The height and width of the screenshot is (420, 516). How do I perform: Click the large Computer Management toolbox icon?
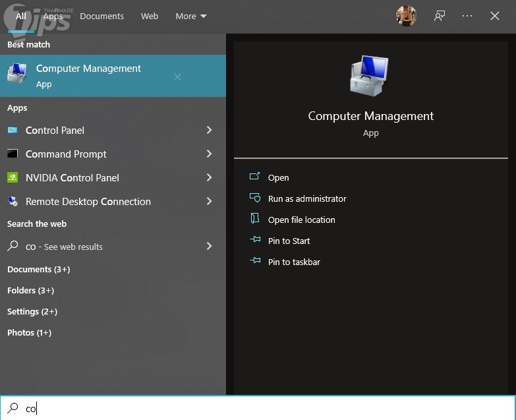click(x=370, y=76)
